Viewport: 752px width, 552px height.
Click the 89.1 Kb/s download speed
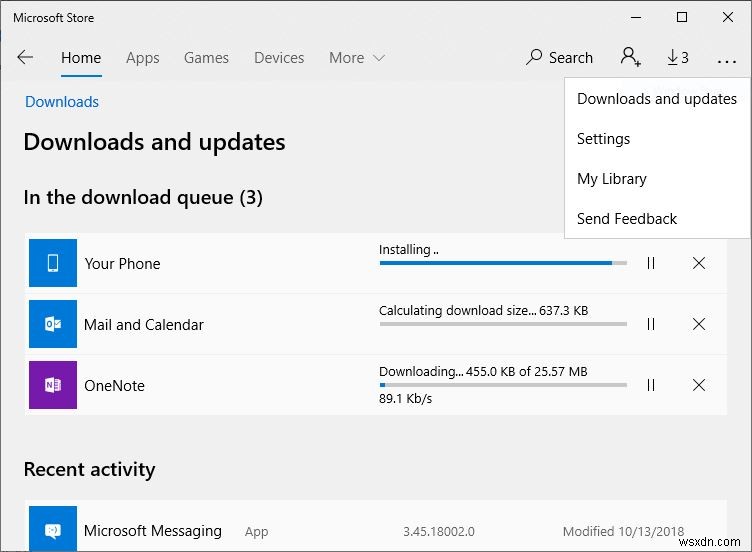(x=405, y=399)
